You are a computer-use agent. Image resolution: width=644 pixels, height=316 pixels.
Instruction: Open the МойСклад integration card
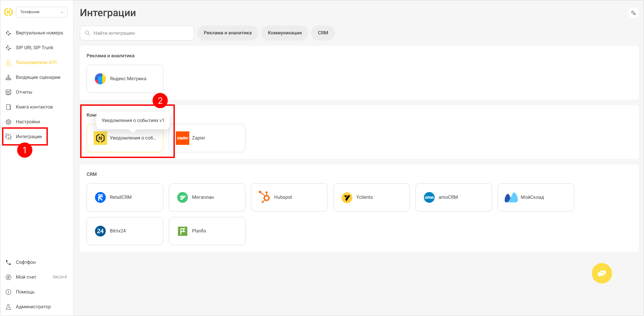pos(536,197)
